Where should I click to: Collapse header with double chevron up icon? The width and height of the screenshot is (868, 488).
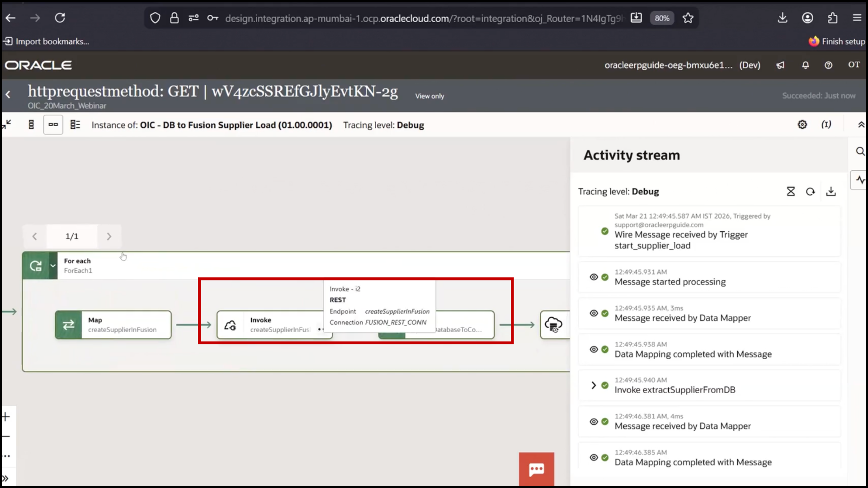861,125
